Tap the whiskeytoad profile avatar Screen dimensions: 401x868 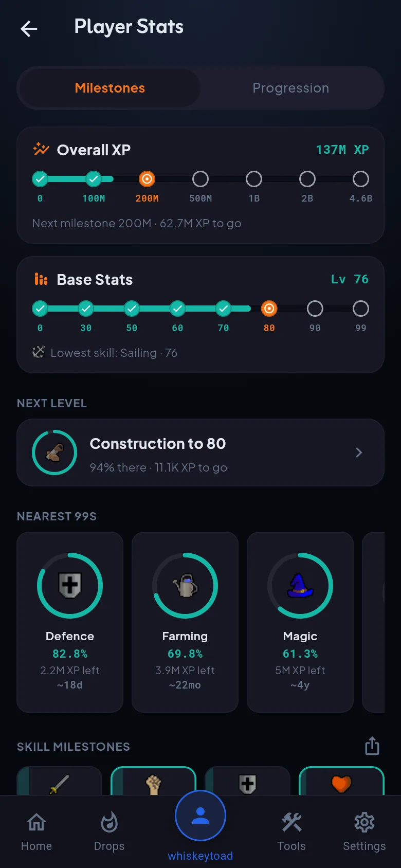pos(200,816)
